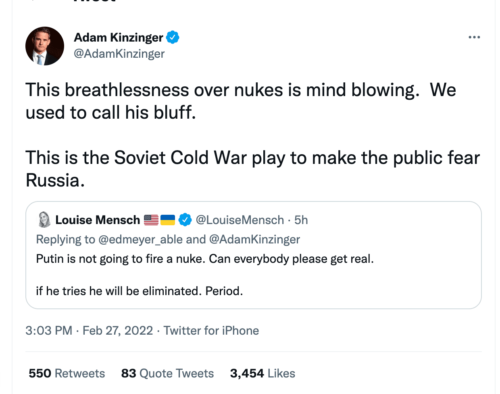The width and height of the screenshot is (500, 394).
Task: Click the @LouiseMensch handle
Action: (x=240, y=220)
